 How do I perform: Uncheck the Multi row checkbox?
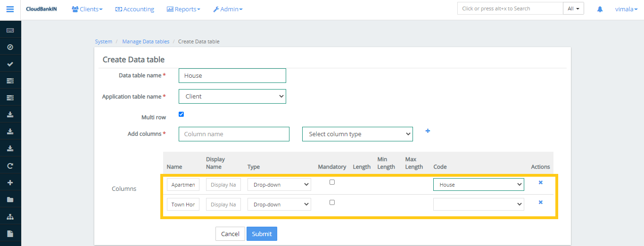tap(182, 114)
